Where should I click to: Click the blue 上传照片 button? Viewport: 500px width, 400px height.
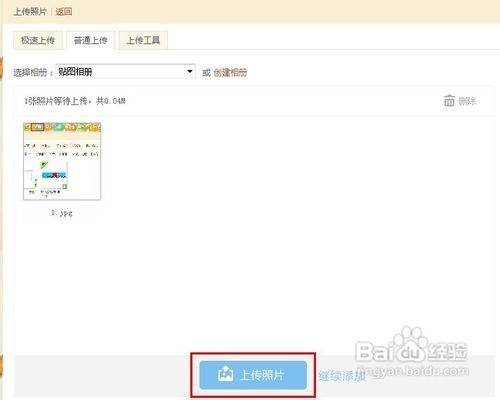coord(253,375)
